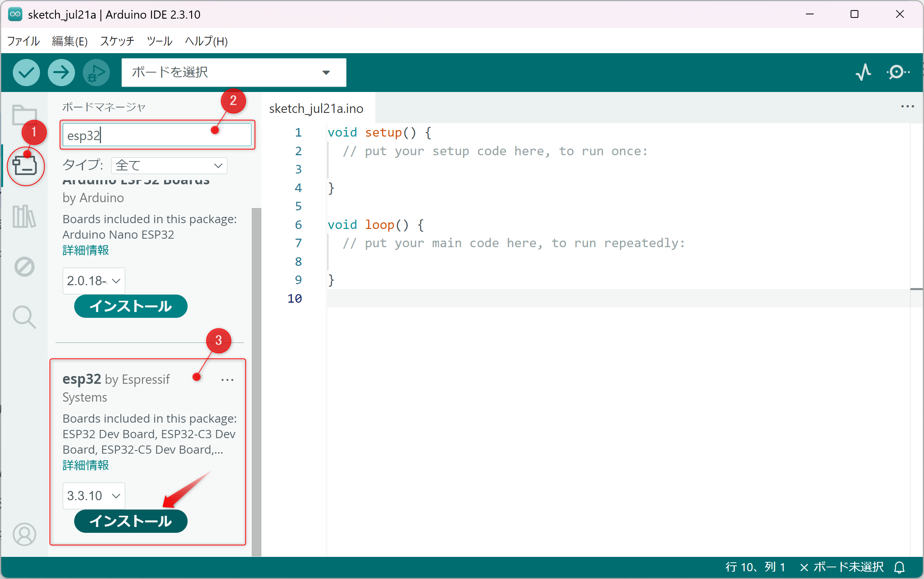Click the 'void setup() {' code line
The height and width of the screenshot is (579, 924).
[379, 133]
